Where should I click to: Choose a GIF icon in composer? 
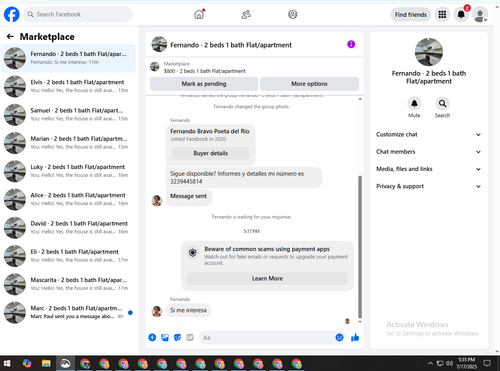point(190,337)
